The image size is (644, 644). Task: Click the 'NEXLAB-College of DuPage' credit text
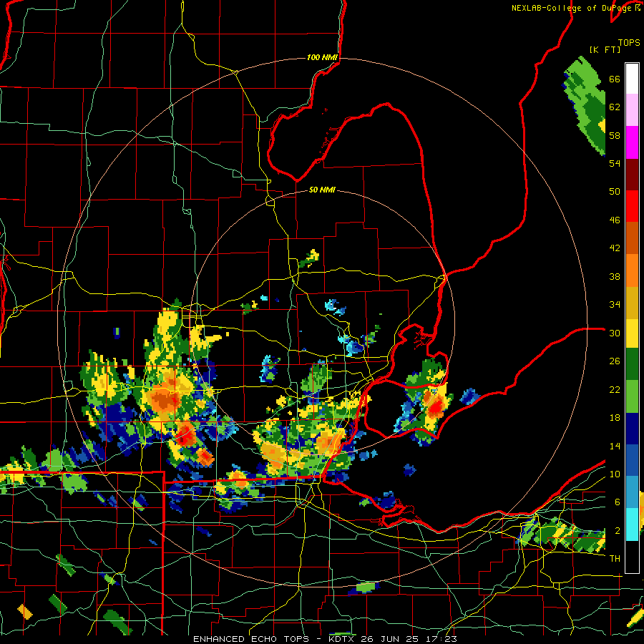tap(572, 8)
